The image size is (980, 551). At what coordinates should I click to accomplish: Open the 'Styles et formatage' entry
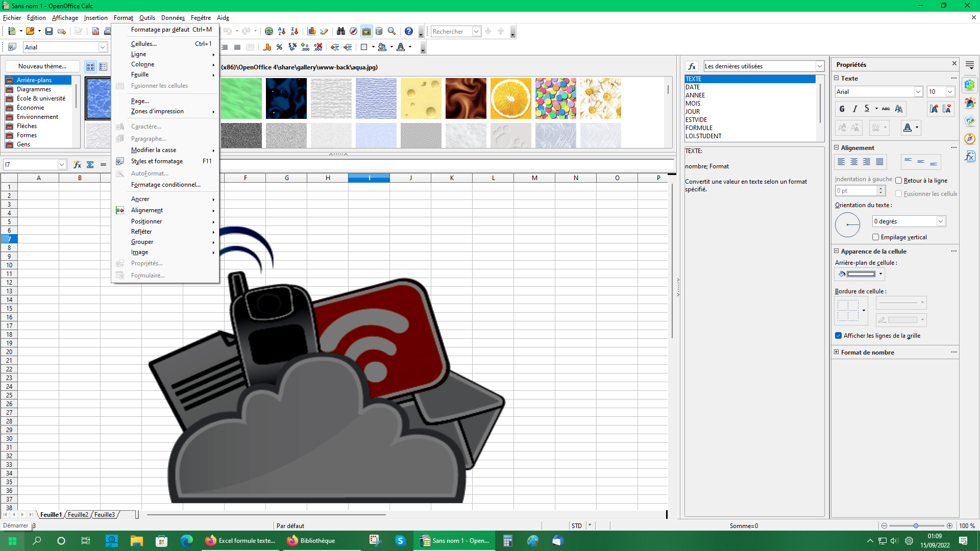[165, 161]
